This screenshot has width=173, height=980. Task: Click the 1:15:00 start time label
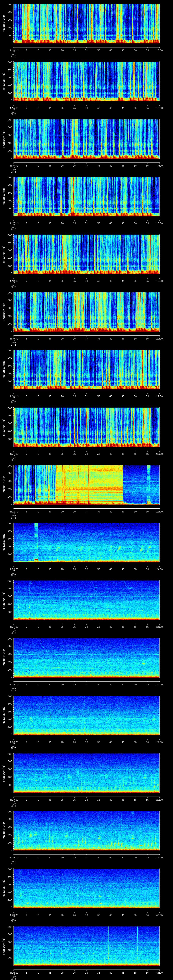(x=14, y=108)
